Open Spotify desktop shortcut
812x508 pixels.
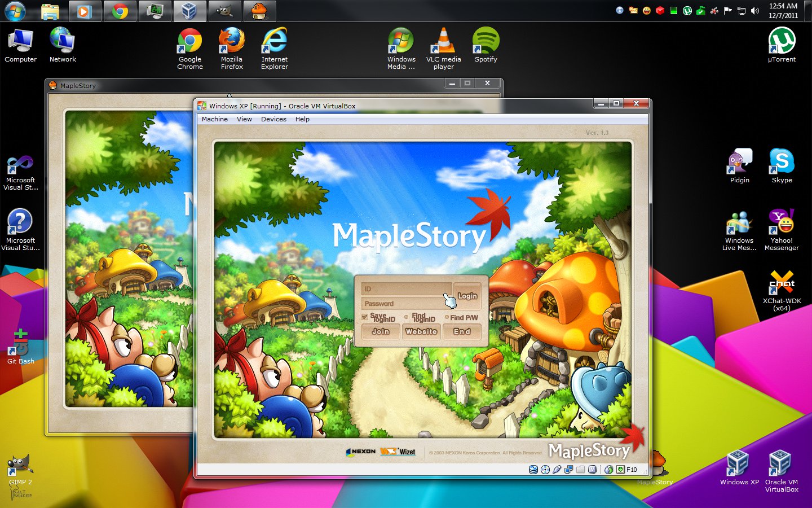[486, 45]
